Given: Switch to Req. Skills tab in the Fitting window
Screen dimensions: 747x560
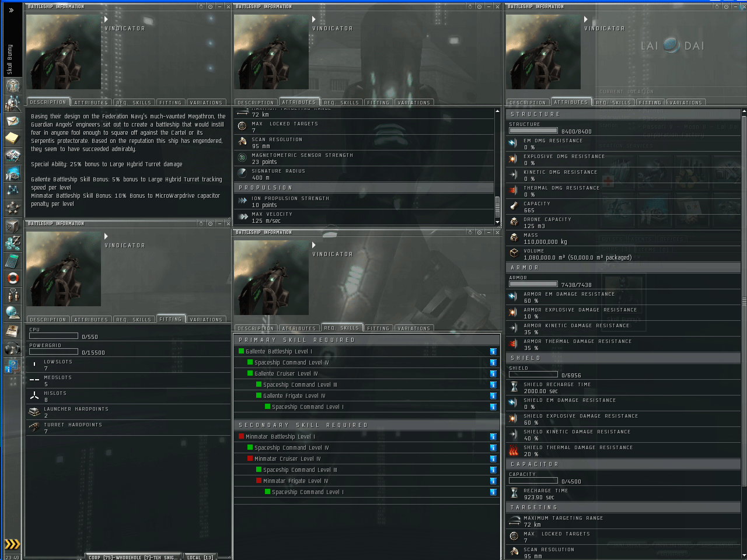Looking at the screenshot, I should pyautogui.click(x=134, y=320).
